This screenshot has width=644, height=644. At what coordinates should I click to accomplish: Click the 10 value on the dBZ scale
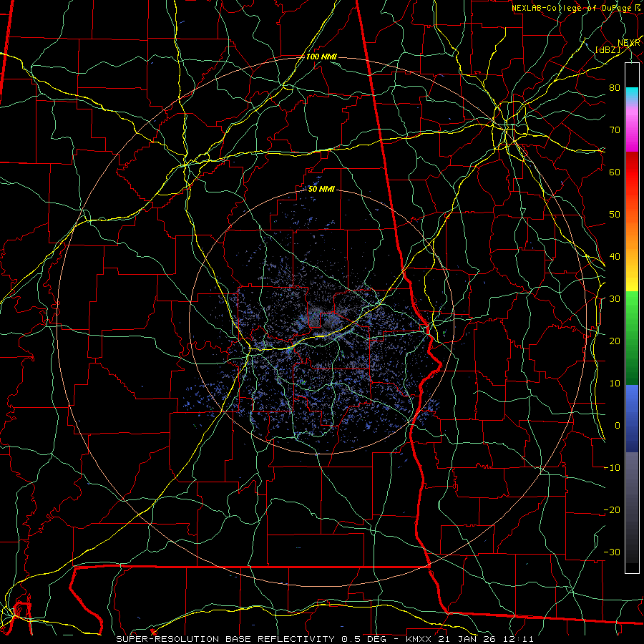click(615, 384)
